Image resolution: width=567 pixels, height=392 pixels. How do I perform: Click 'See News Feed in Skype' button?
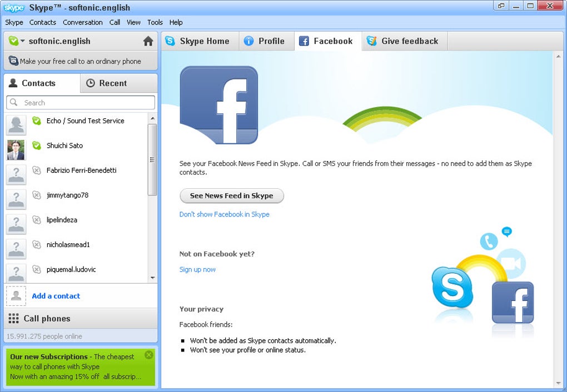[x=232, y=196]
